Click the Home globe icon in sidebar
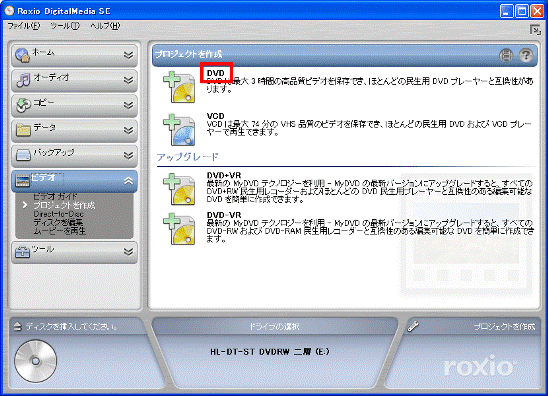Viewport: 548px width, 396px height. (22, 55)
